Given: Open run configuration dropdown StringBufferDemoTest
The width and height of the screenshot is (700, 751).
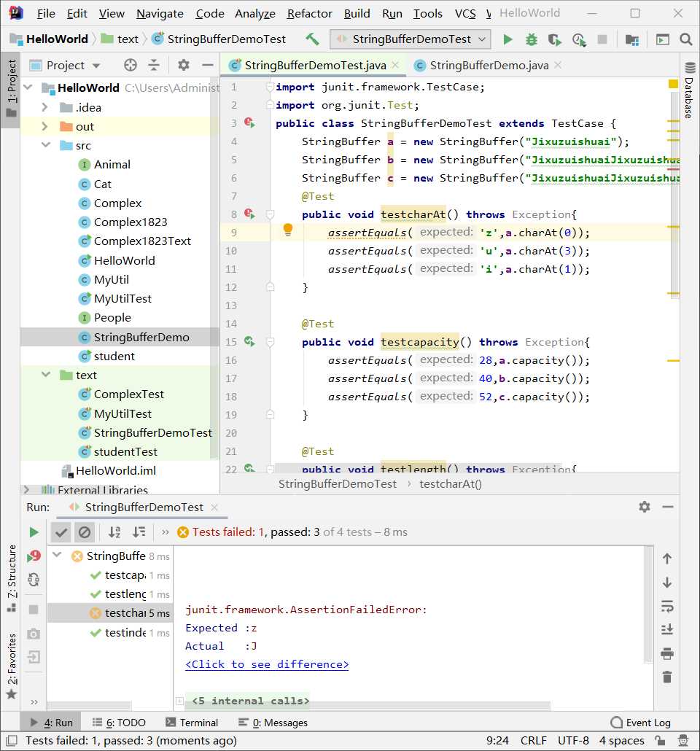Looking at the screenshot, I should 410,39.
